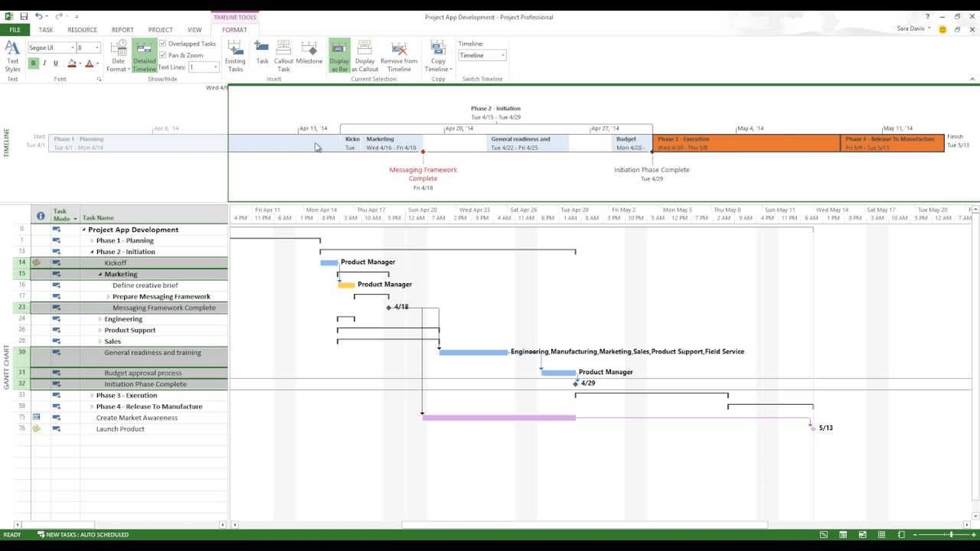Screen dimensions: 980x551
Task: Open the Date Format button
Action: pos(119,56)
